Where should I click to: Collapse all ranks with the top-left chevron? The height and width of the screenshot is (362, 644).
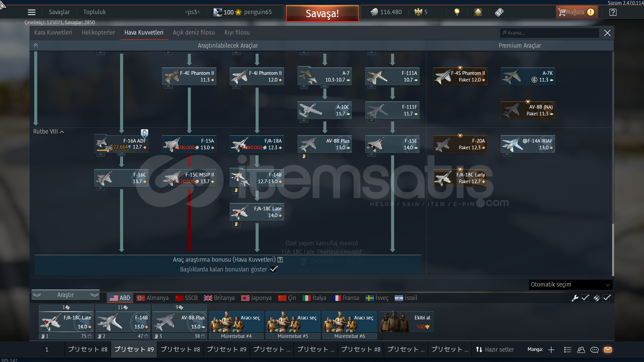36,45
